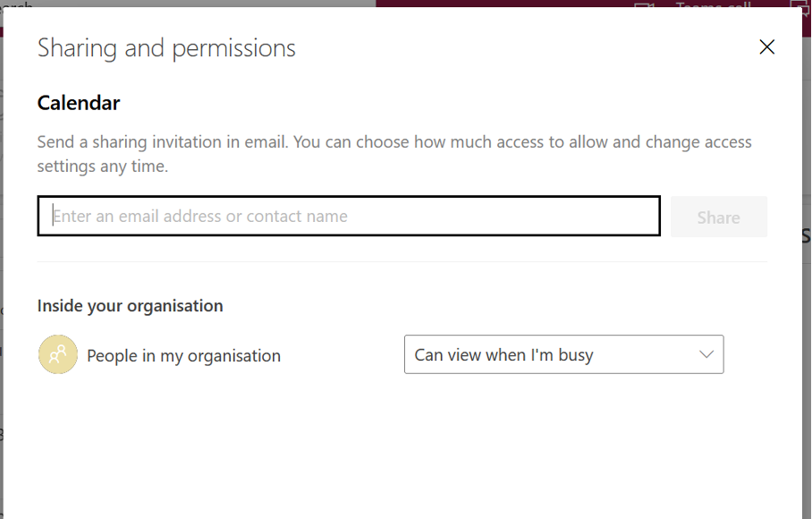Screen dimensions: 812x519
Task: Click the "Sharing and permissions" dialog title
Action: coord(166,48)
